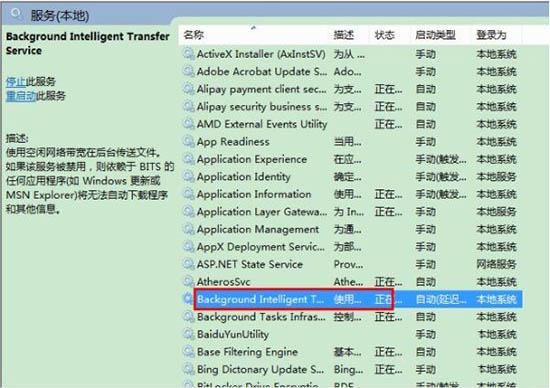Sort by 启动类型 column header
Viewport: 550px width, 388px height.
coord(435,35)
